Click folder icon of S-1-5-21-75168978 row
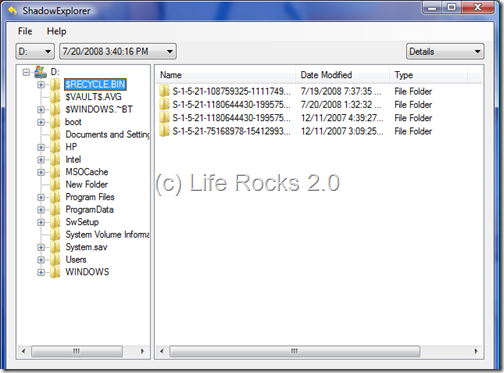 coord(164,131)
